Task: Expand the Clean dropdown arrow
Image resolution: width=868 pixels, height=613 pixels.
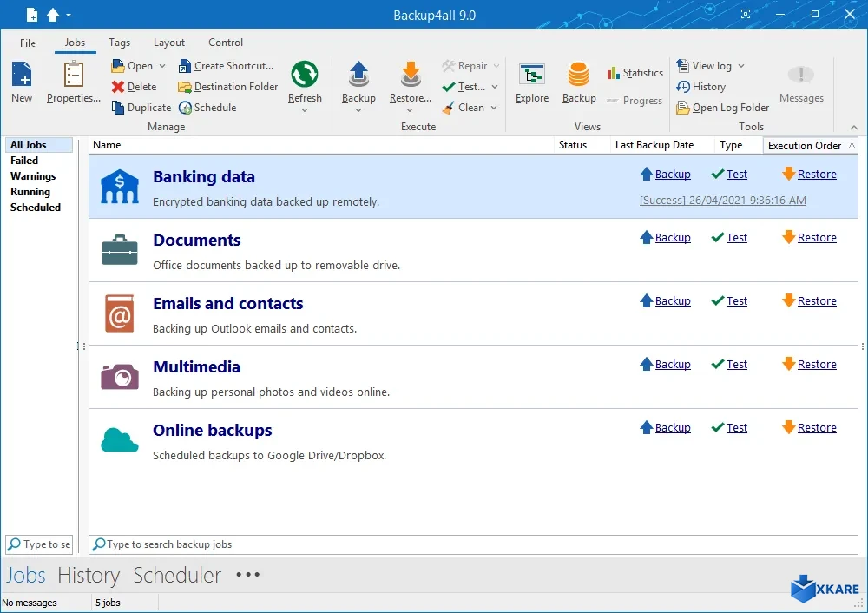Action: coord(494,108)
